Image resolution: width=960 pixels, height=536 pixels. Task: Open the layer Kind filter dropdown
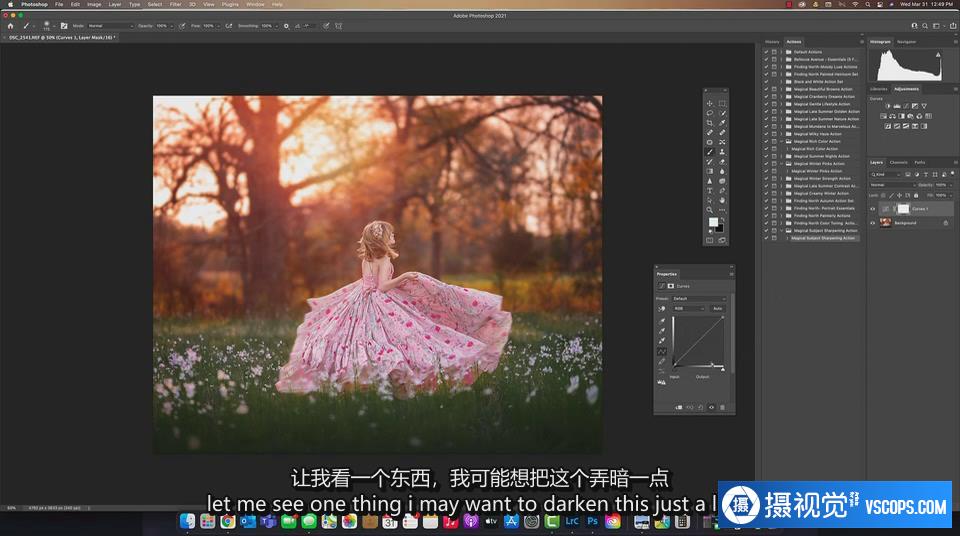(885, 175)
